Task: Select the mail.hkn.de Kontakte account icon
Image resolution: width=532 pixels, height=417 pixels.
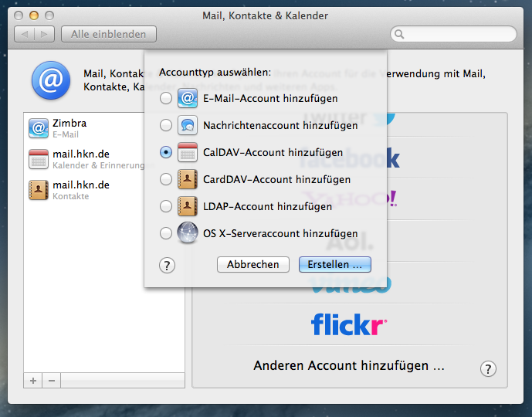Action: tap(39, 190)
